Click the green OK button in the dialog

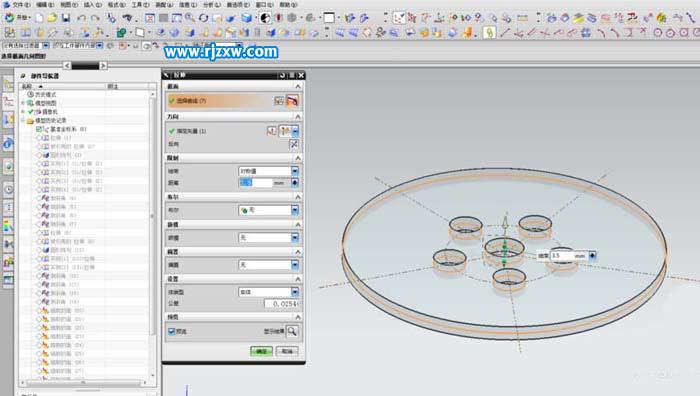262,351
